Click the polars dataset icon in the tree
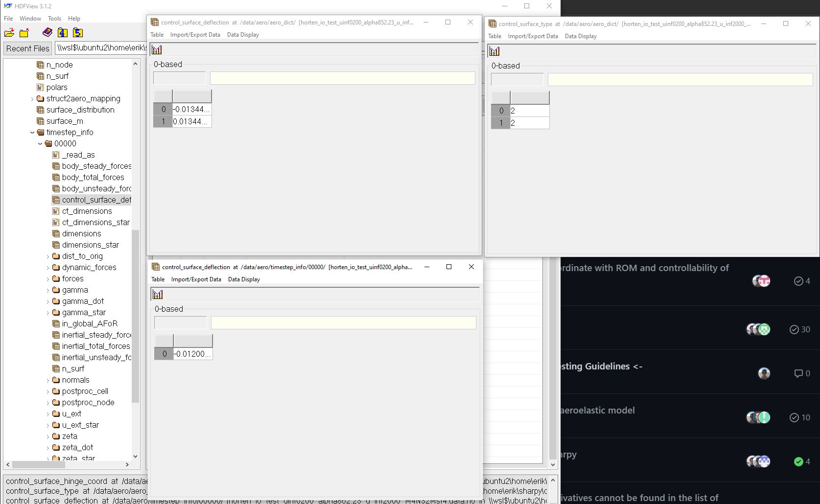 tap(41, 87)
